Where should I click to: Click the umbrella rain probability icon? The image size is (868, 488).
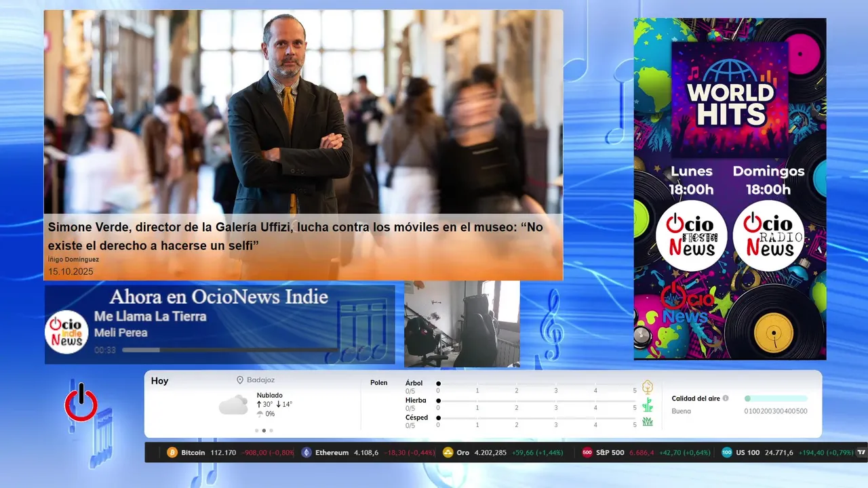[260, 413]
